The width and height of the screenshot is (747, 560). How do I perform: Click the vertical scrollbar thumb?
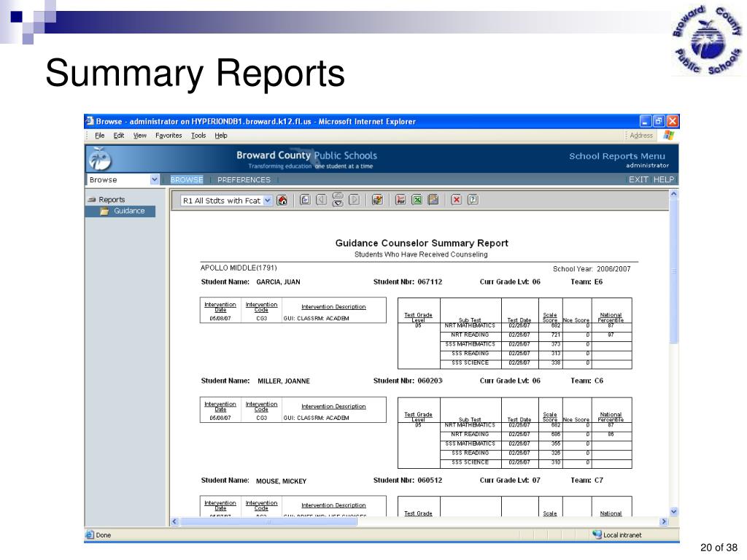point(673,271)
